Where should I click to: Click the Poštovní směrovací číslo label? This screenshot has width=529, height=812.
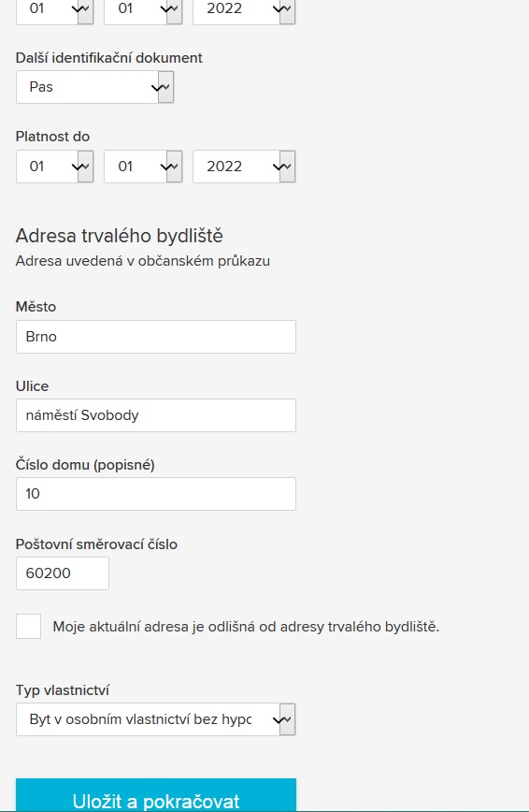click(96, 544)
